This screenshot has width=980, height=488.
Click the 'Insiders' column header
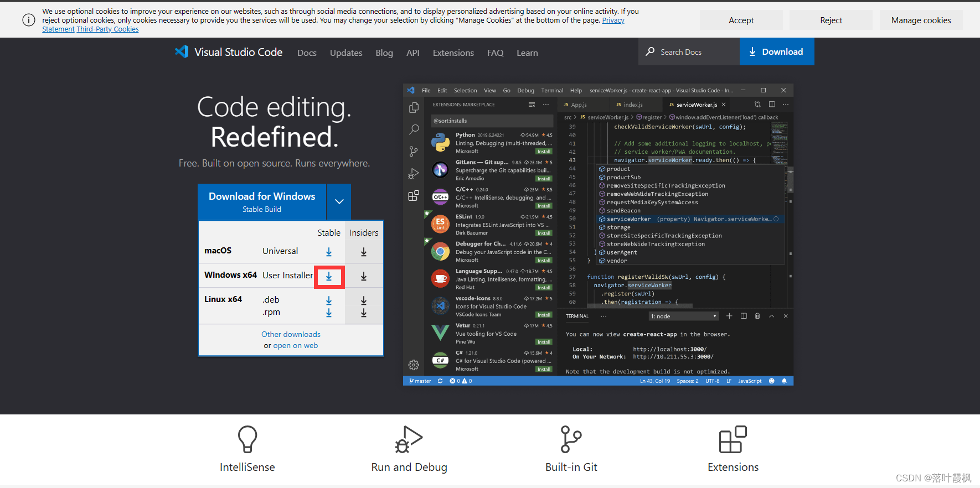[364, 233]
